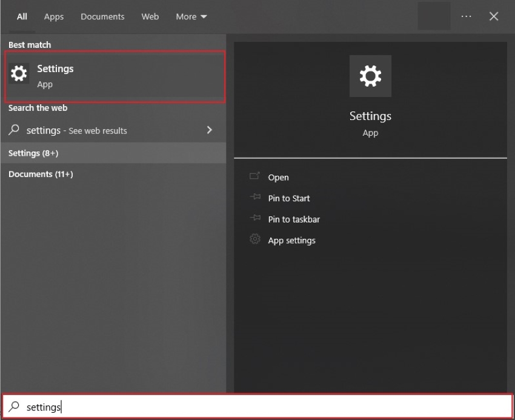
Task: Open the ellipsis options menu
Action: tap(466, 16)
